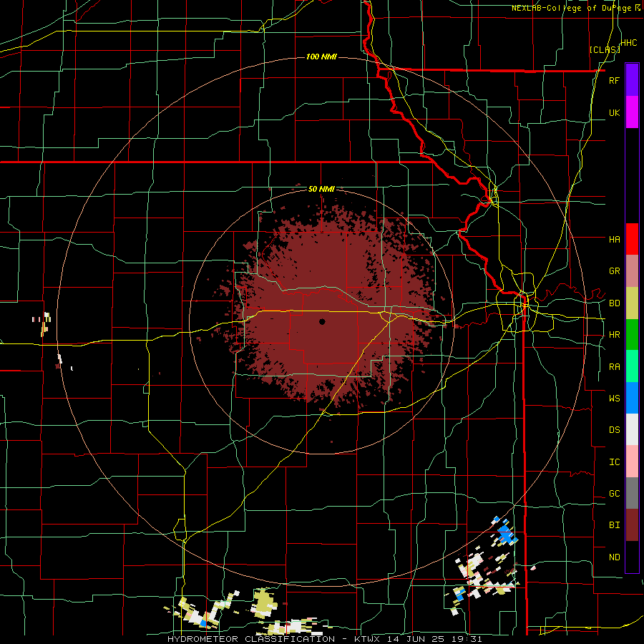Viewport: 644px width, 644px height.
Task: Click the IC legend label
Action: pos(614,462)
